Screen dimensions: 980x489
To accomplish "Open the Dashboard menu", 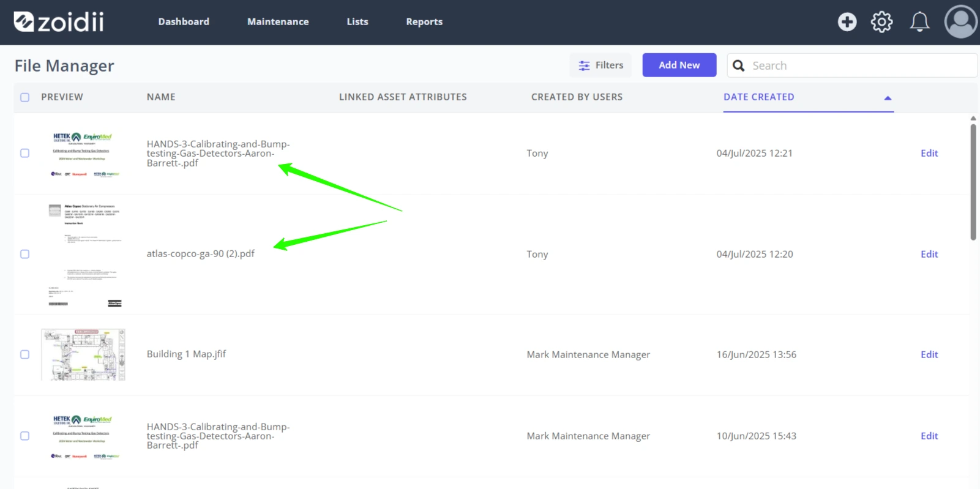I will (184, 21).
